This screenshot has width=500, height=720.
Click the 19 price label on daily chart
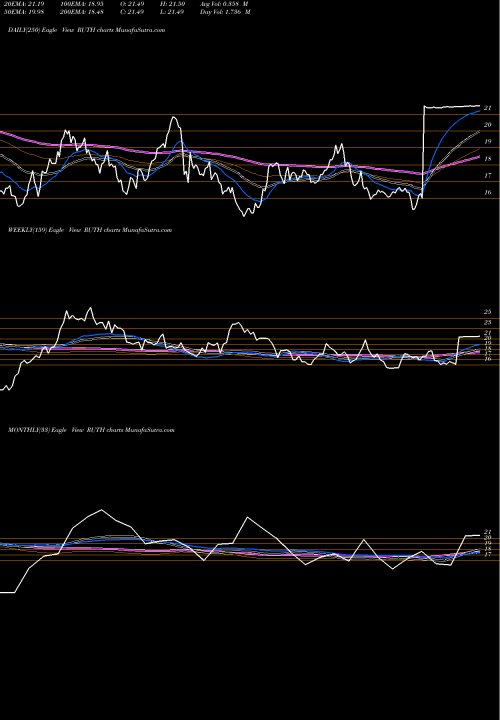pyautogui.click(x=488, y=142)
